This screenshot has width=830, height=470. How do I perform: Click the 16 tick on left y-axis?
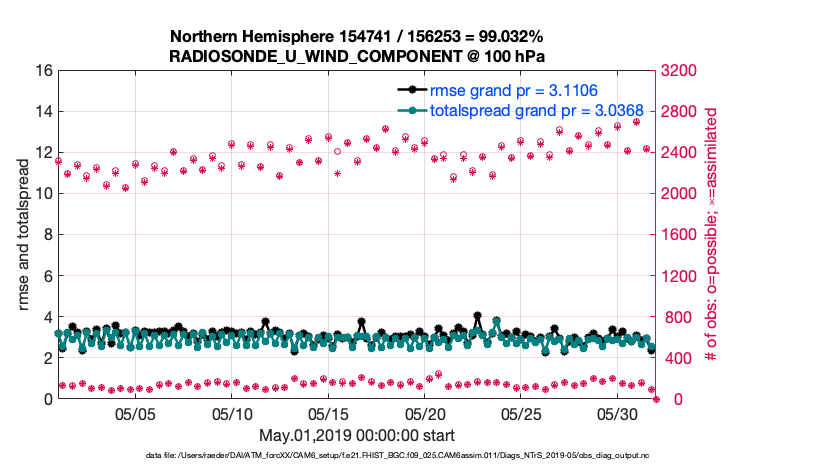[43, 71]
